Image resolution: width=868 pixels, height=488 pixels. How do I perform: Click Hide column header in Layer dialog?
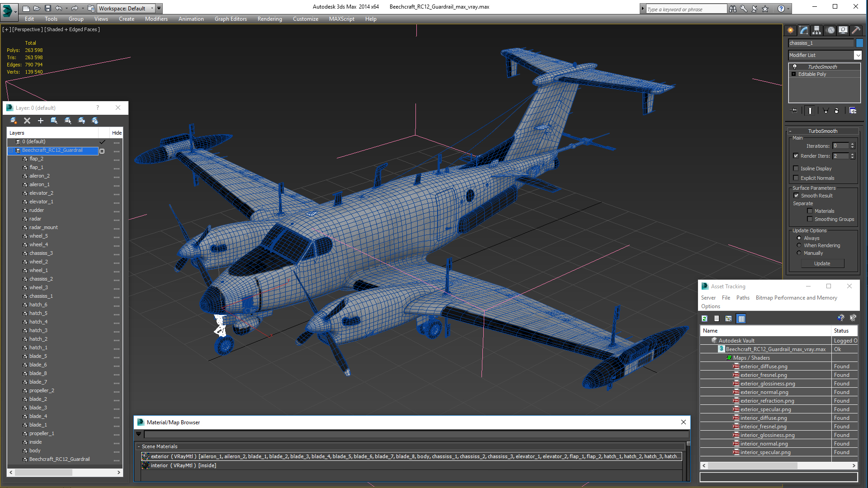(x=117, y=133)
